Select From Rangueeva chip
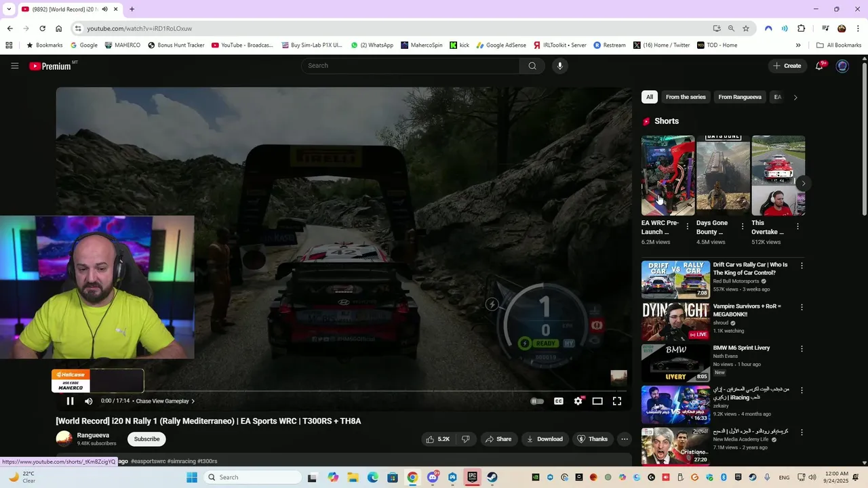 tap(740, 97)
